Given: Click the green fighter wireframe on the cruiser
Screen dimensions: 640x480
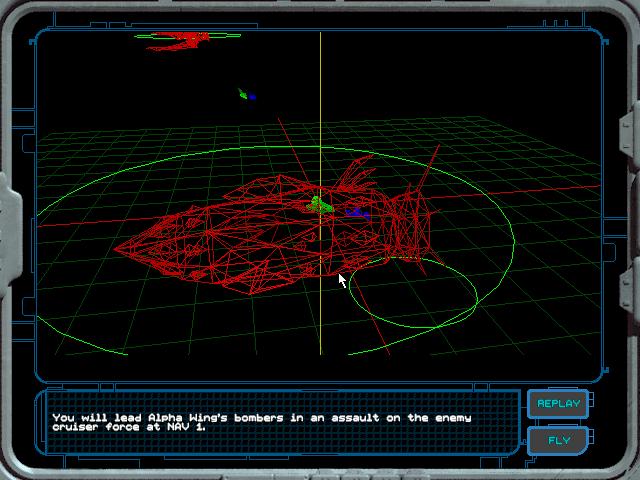Looking at the screenshot, I should [x=320, y=205].
